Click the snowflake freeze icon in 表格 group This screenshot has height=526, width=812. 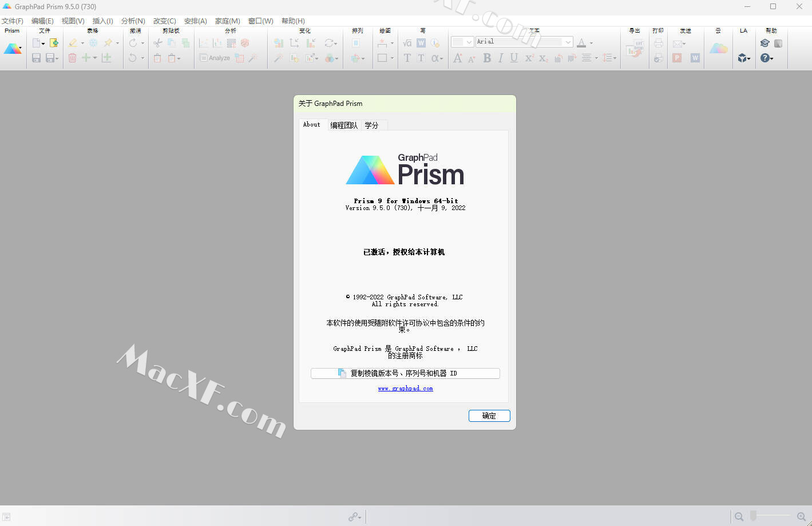pyautogui.click(x=93, y=43)
